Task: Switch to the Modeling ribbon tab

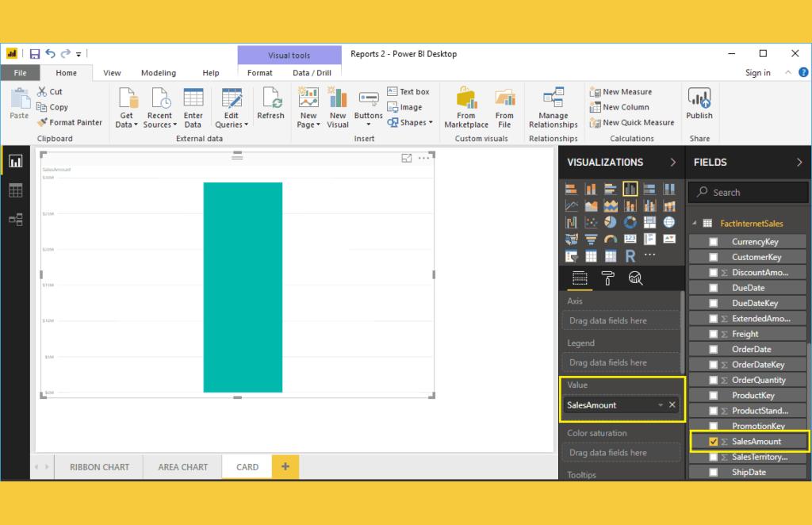Action: 159,73
